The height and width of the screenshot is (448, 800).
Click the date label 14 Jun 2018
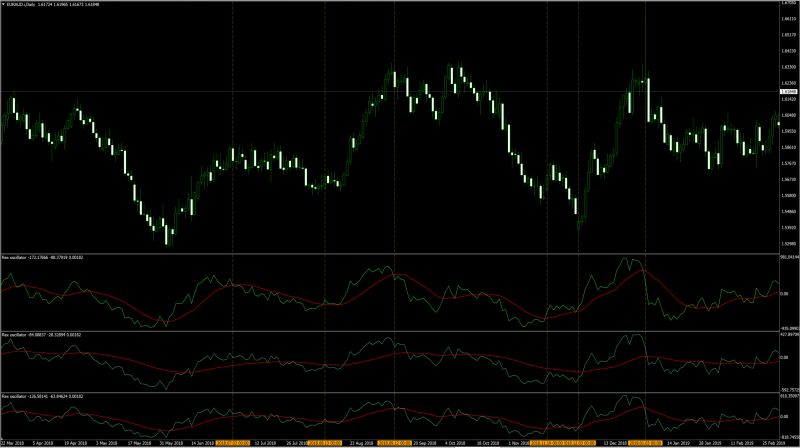pos(203,443)
